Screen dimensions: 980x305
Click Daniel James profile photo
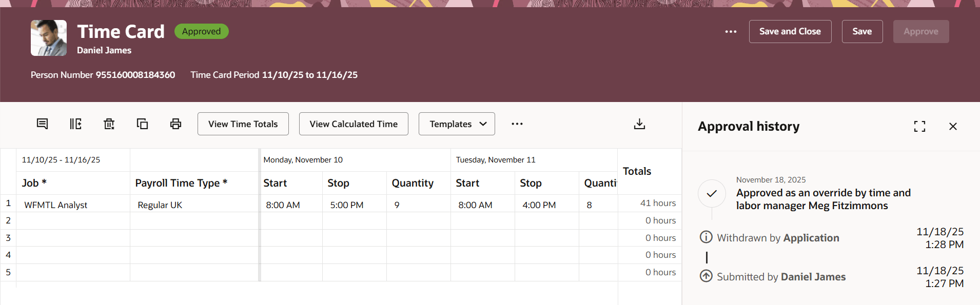[48, 37]
